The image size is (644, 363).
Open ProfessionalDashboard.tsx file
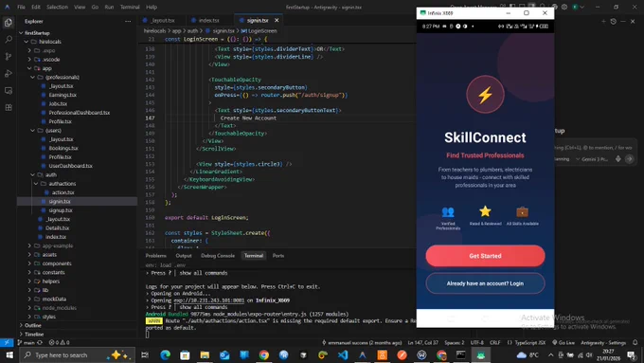(x=80, y=113)
